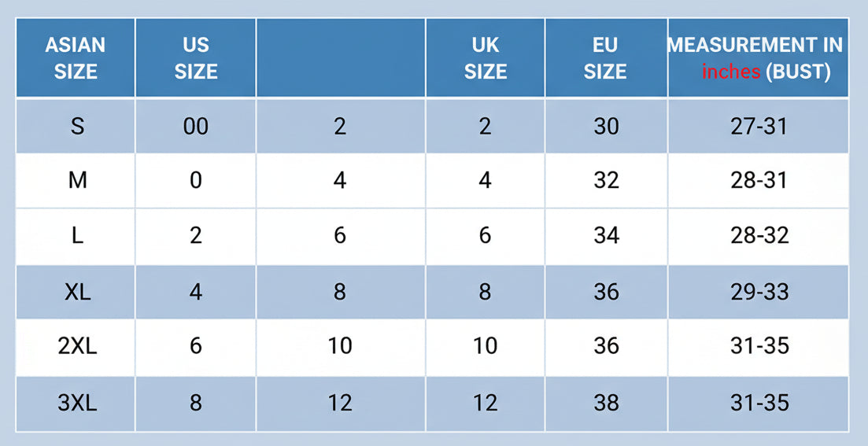Viewport: 868px width, 446px height.
Task: Click the EU size 34 cell
Action: (x=606, y=236)
